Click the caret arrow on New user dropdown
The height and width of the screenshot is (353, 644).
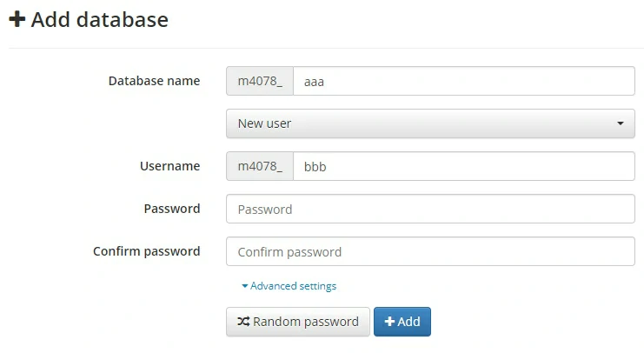coord(621,123)
